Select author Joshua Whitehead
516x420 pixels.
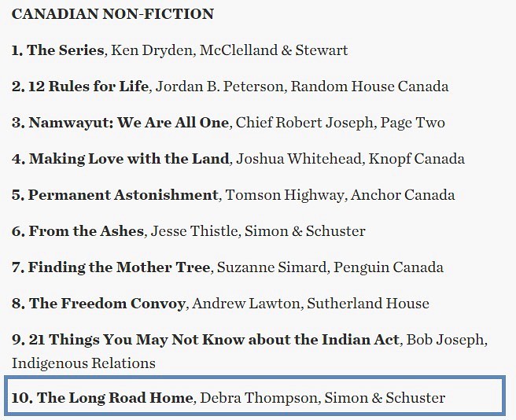289,159
